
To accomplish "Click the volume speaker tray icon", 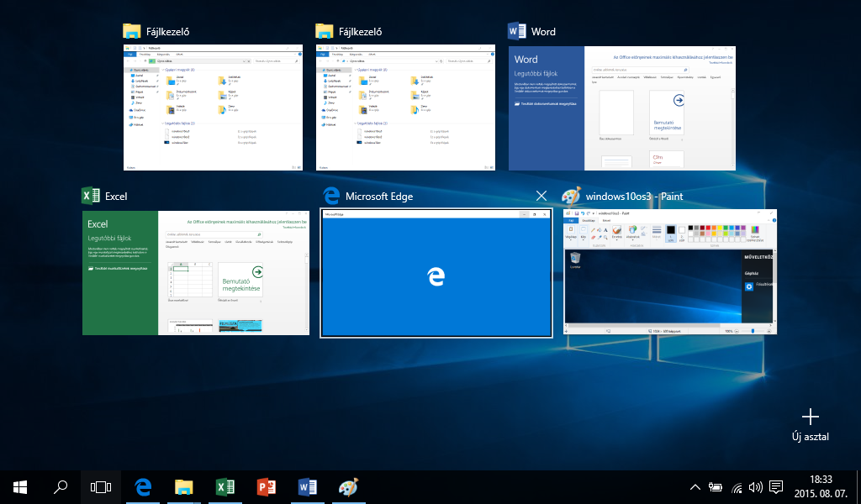I will [755, 486].
